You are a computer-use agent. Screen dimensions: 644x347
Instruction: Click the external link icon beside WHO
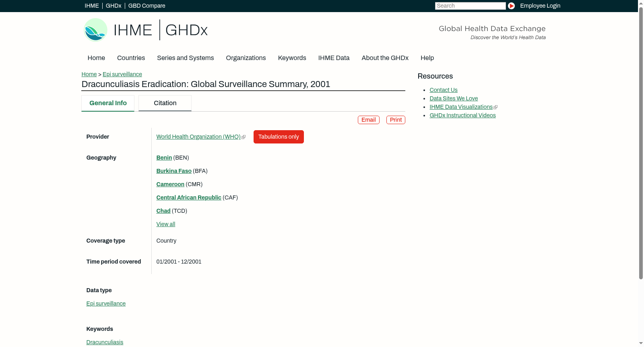pyautogui.click(x=244, y=137)
